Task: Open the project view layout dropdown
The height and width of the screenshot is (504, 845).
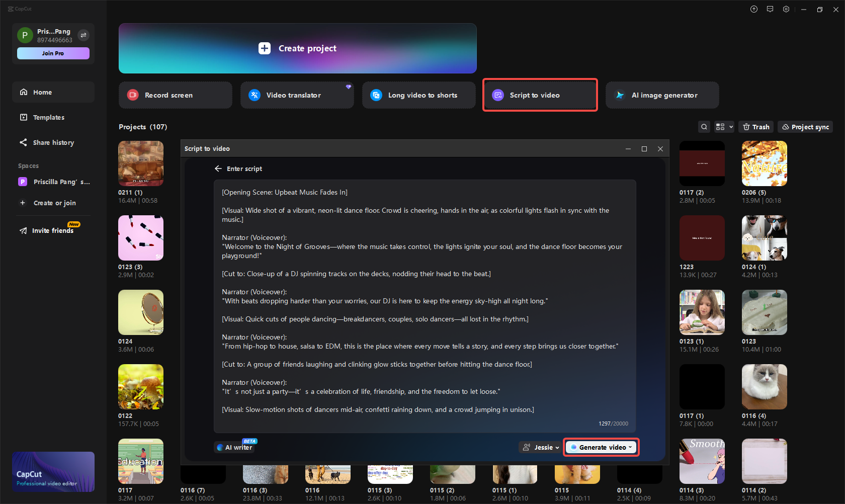Action: (724, 127)
